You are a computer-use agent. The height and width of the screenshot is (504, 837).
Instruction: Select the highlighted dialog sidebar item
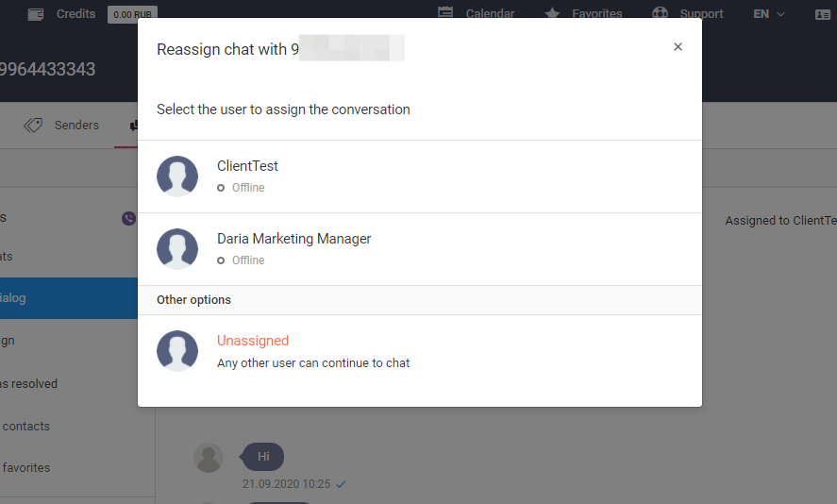pyautogui.click(x=69, y=298)
